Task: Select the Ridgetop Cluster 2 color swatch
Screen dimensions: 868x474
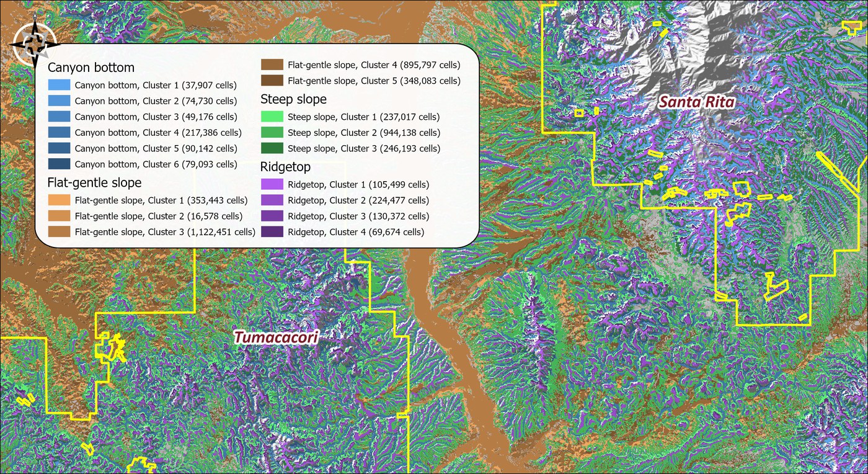Action: coord(272,200)
